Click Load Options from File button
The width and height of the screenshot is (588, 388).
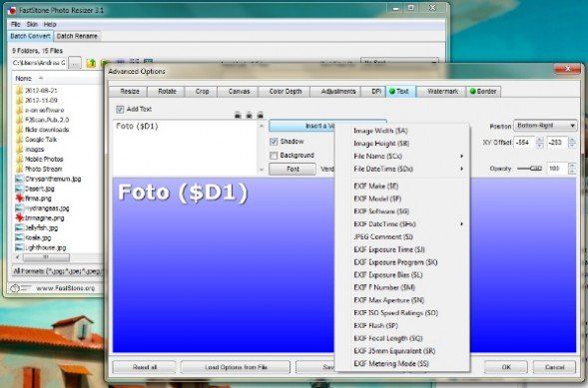click(236, 367)
